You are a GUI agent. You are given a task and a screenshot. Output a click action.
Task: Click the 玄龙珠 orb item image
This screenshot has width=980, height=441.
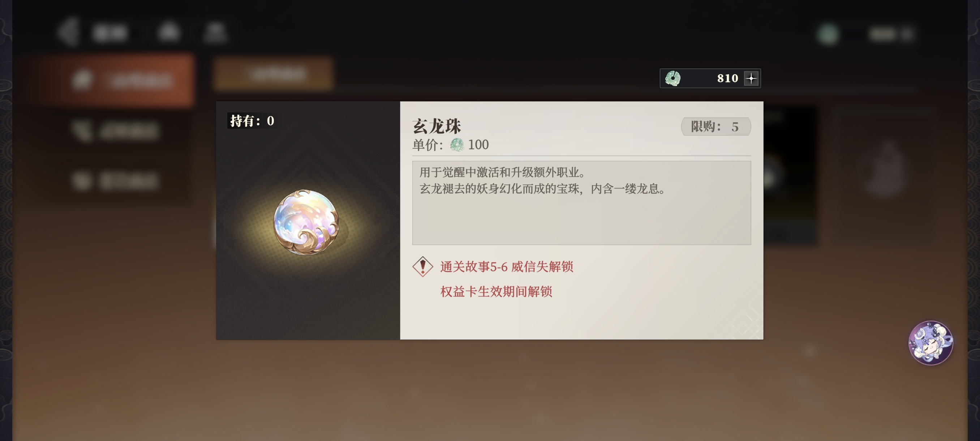pos(306,222)
